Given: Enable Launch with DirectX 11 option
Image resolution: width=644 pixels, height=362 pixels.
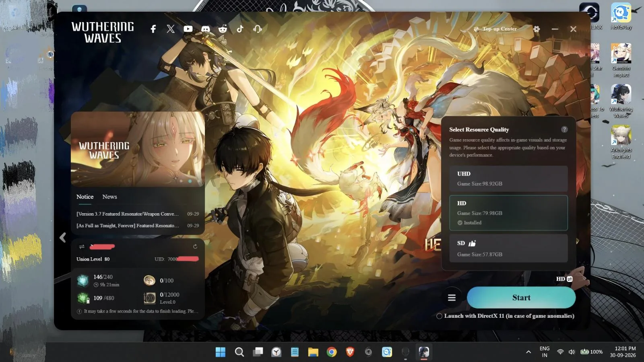Looking at the screenshot, I should pyautogui.click(x=440, y=316).
